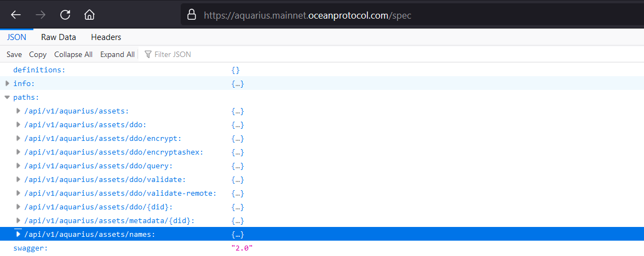Focus the Filter JSON search field
Screen dimensions: 644x256
pos(173,54)
